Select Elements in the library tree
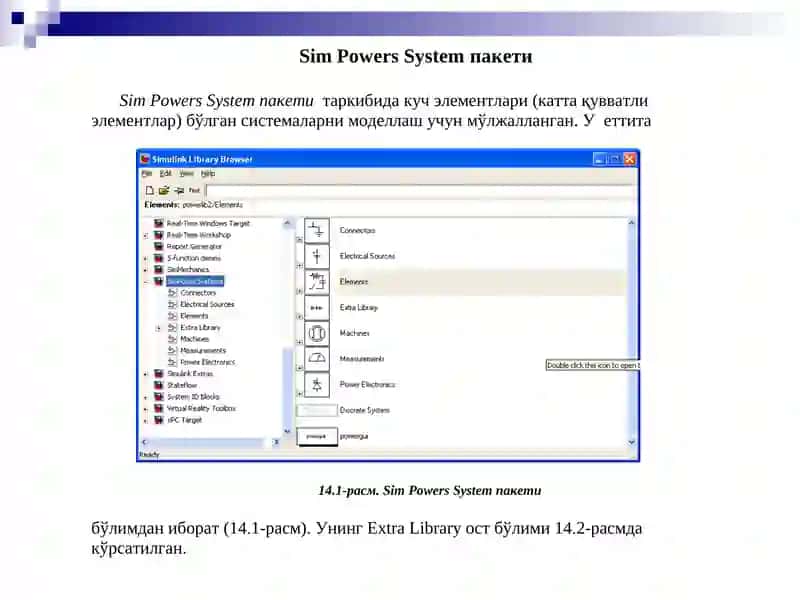Image resolution: width=800 pixels, height=600 pixels. pos(194,316)
